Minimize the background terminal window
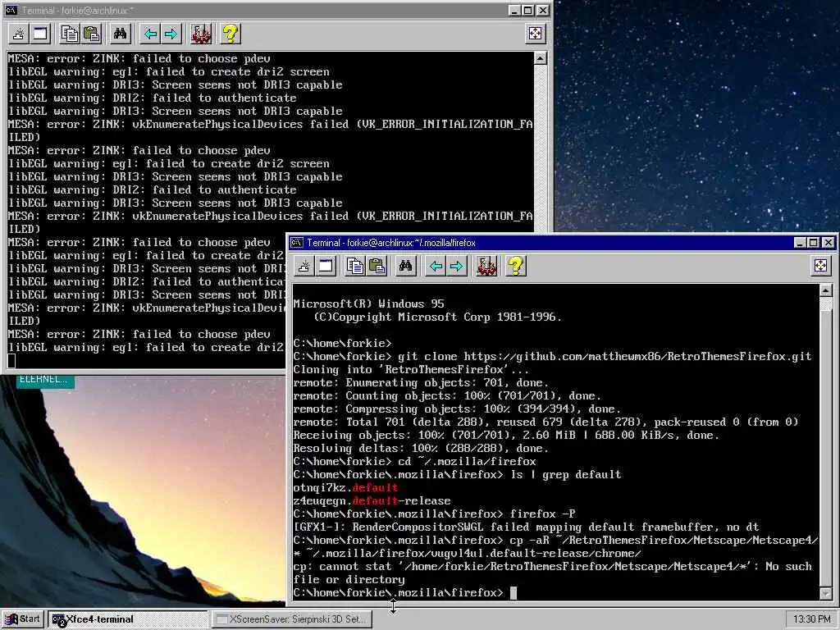This screenshot has width=840, height=630. coord(514,10)
